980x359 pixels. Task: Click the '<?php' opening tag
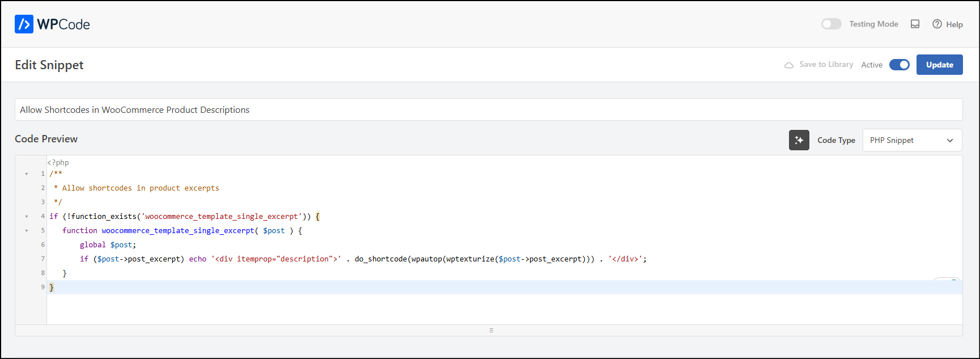coord(58,163)
